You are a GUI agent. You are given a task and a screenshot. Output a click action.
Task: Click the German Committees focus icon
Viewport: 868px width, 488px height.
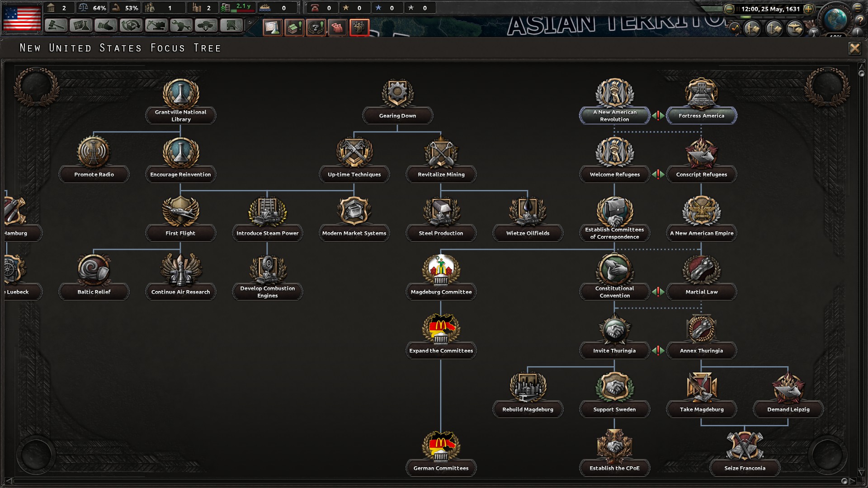441,446
